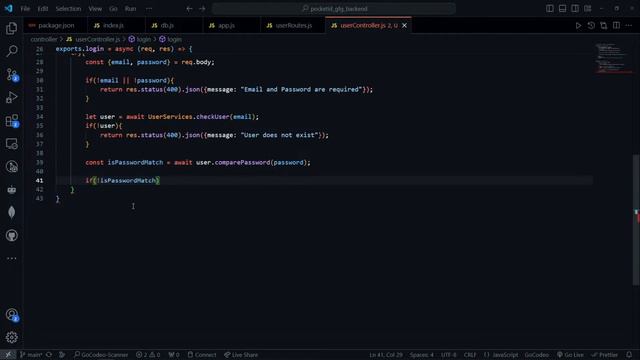This screenshot has height=360, width=640.
Task: Open the Extensions view
Action: (x=11, y=121)
